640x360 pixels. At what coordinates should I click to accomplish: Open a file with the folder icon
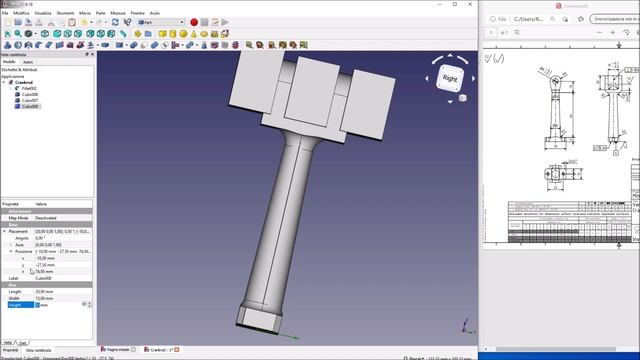(x=18, y=22)
